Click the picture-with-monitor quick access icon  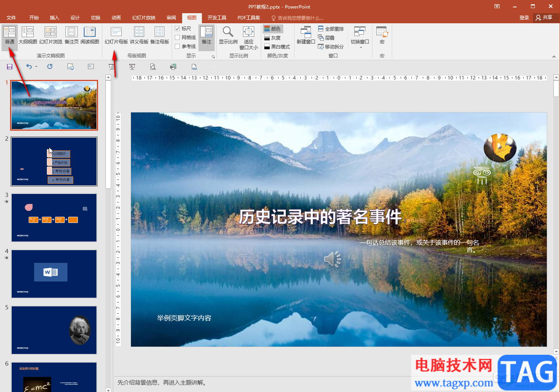click(x=71, y=67)
